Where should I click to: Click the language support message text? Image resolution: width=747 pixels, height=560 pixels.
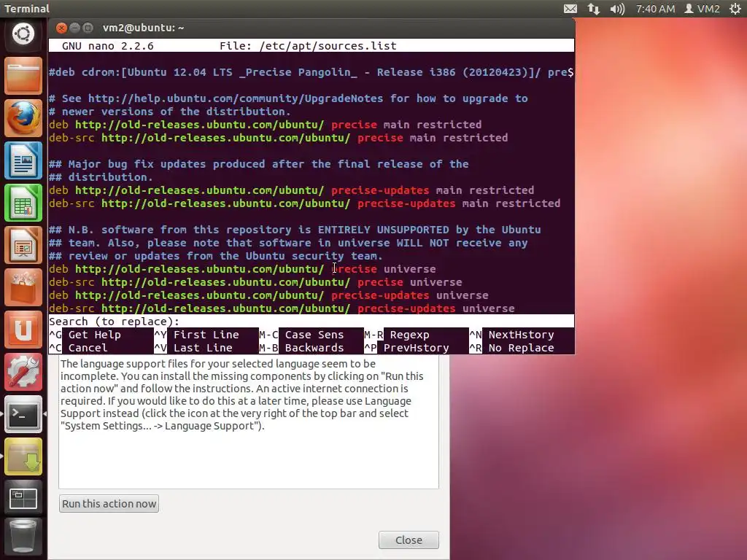click(x=242, y=394)
